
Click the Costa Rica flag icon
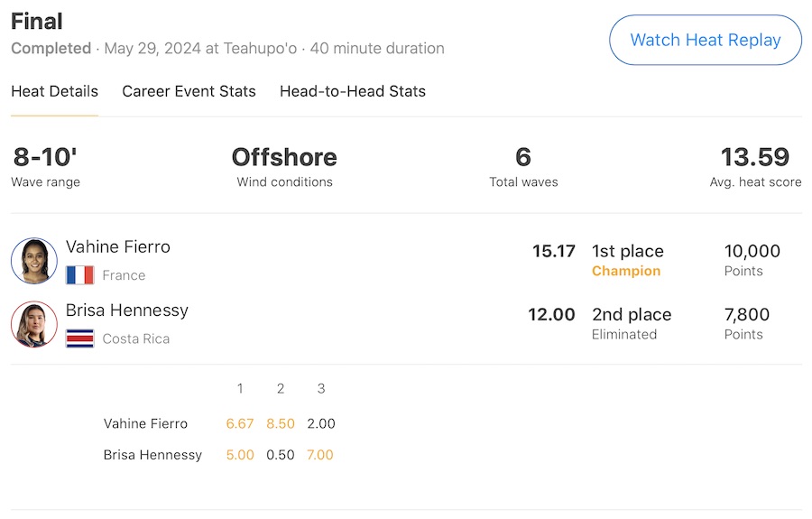click(80, 338)
